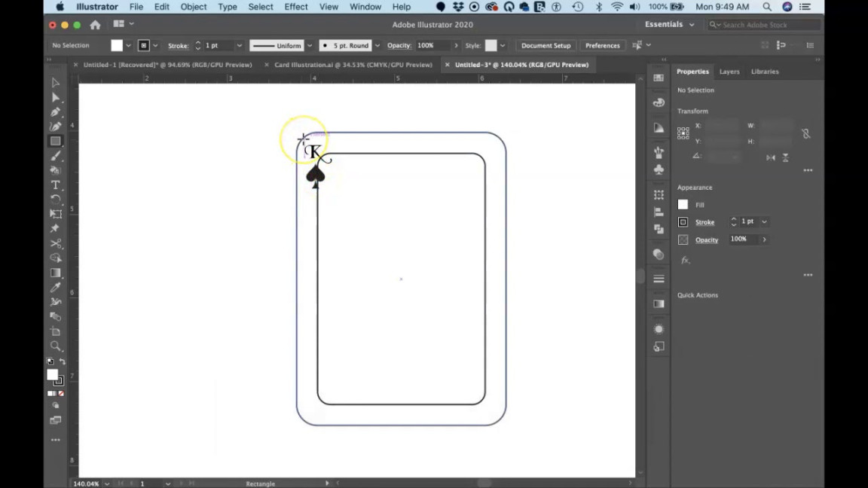Select the Curvature tool
The height and width of the screenshot is (488, 868).
[55, 127]
